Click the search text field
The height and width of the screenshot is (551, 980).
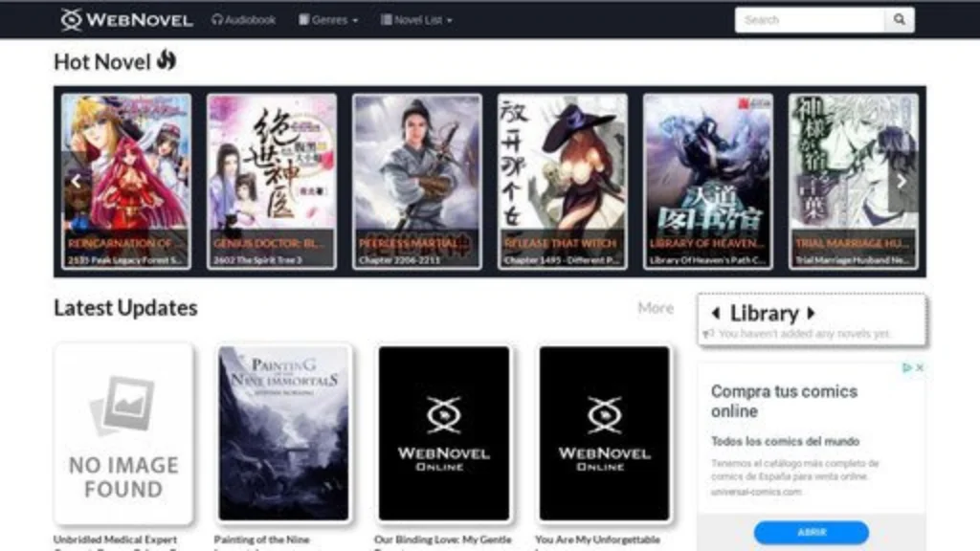click(x=809, y=19)
